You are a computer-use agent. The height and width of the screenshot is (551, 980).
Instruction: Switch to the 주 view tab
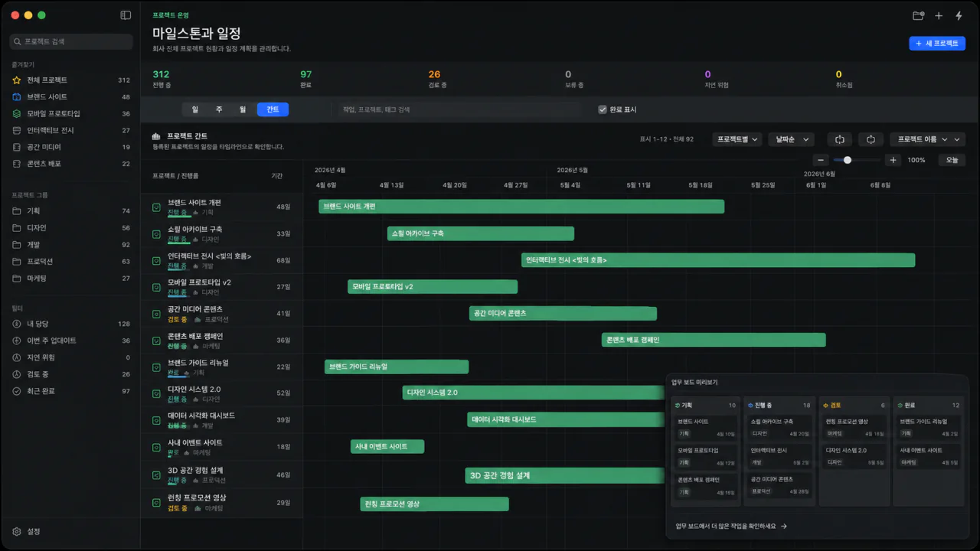pos(219,109)
